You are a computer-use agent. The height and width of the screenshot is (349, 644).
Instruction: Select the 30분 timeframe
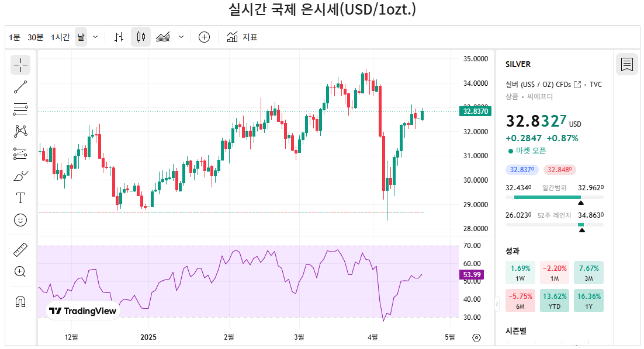(x=35, y=36)
